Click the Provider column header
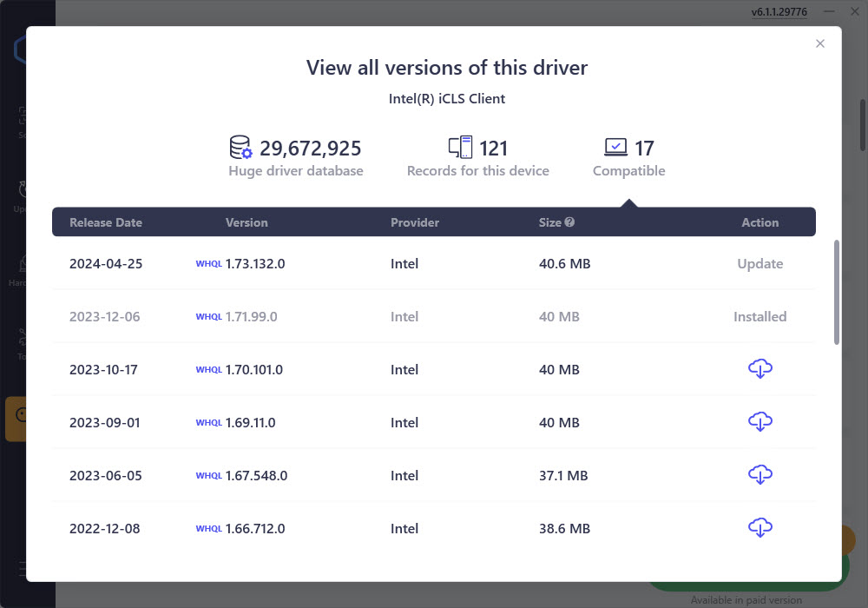The width and height of the screenshot is (868, 608). 415,222
